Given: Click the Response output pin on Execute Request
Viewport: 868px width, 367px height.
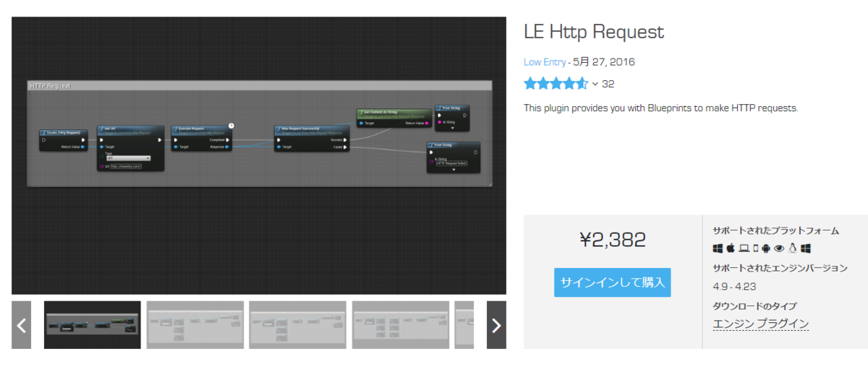Looking at the screenshot, I should [228, 147].
